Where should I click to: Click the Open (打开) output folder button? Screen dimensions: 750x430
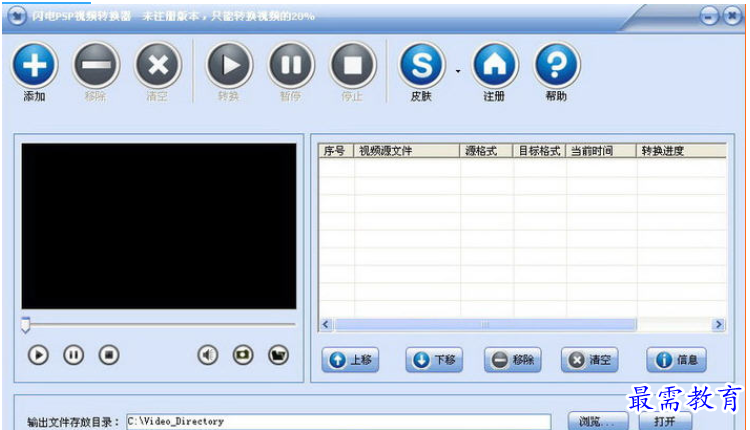click(x=665, y=421)
